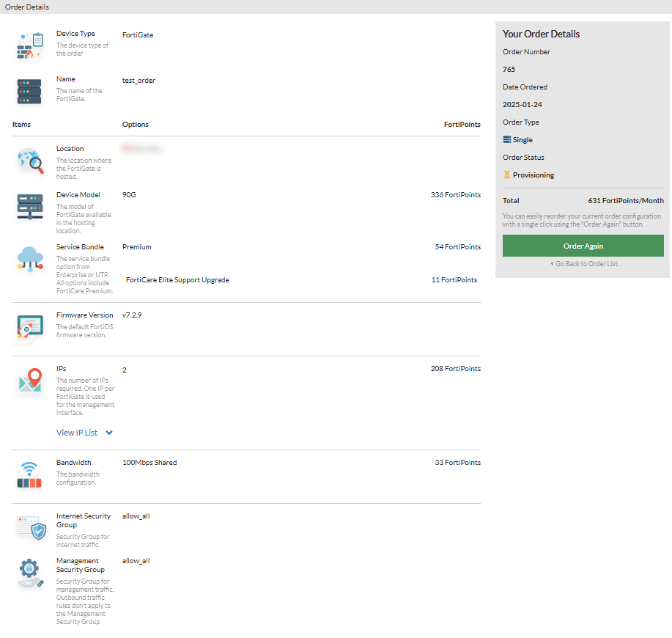Click the Order Status label
672x638 pixels.
pyautogui.click(x=523, y=158)
